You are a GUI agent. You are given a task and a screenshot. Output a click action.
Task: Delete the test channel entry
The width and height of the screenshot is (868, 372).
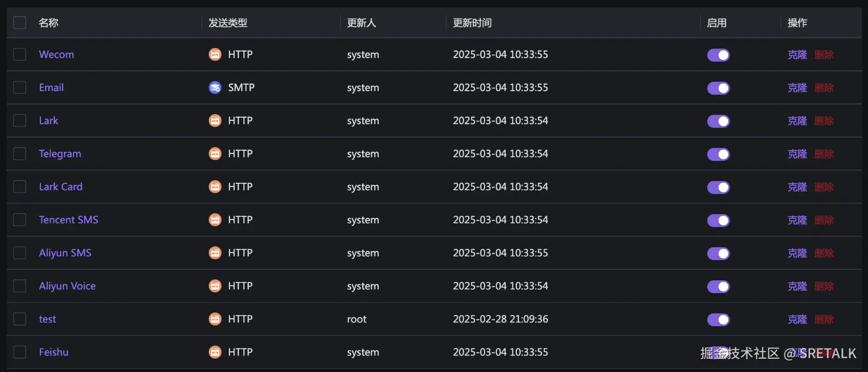(824, 319)
